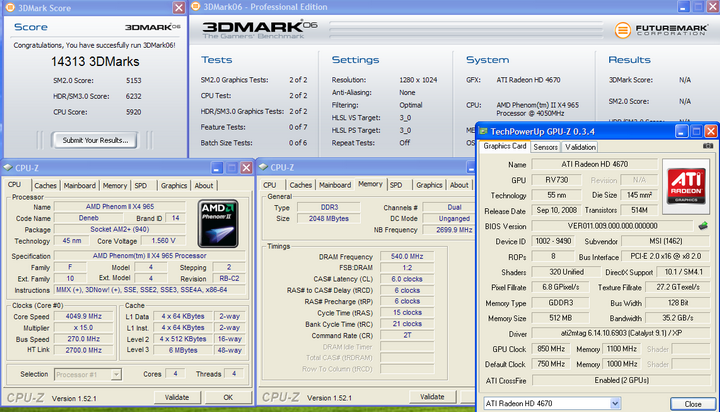Screen dimensions: 720x412
Task: Open Caches tab in left CPU-Z window
Action: pos(45,186)
